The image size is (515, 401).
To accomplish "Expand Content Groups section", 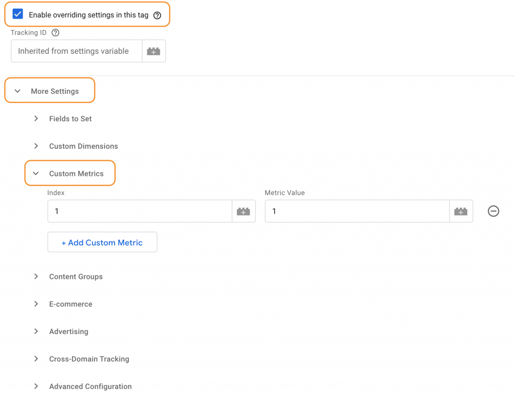I will pyautogui.click(x=68, y=277).
